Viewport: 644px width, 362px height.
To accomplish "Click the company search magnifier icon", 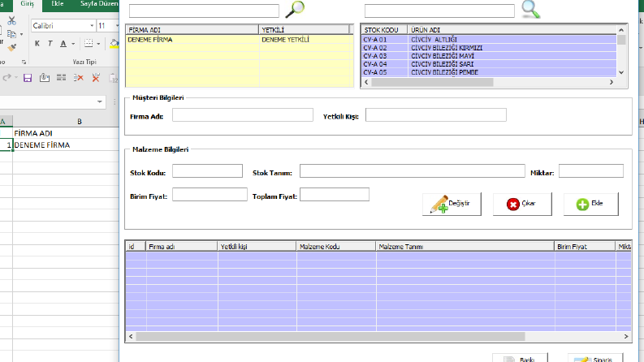I will click(295, 9).
